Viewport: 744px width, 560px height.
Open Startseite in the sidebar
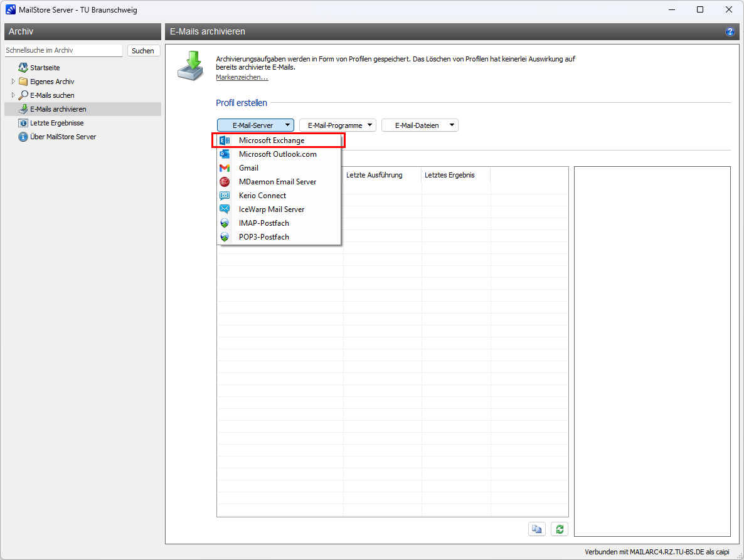(x=45, y=68)
